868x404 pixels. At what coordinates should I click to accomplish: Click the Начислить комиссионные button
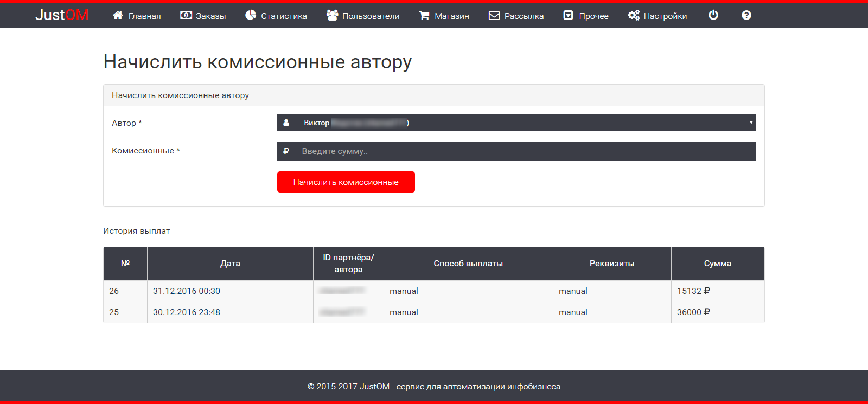tap(346, 182)
